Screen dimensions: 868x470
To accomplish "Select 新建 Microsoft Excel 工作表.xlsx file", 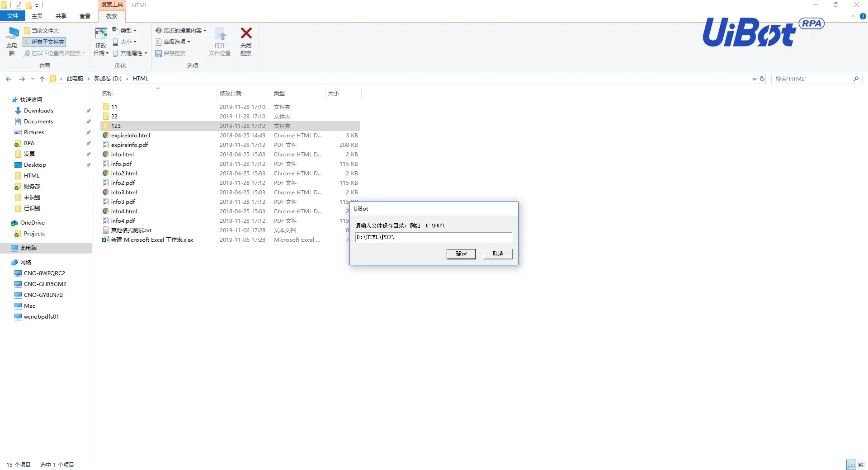I will point(152,240).
